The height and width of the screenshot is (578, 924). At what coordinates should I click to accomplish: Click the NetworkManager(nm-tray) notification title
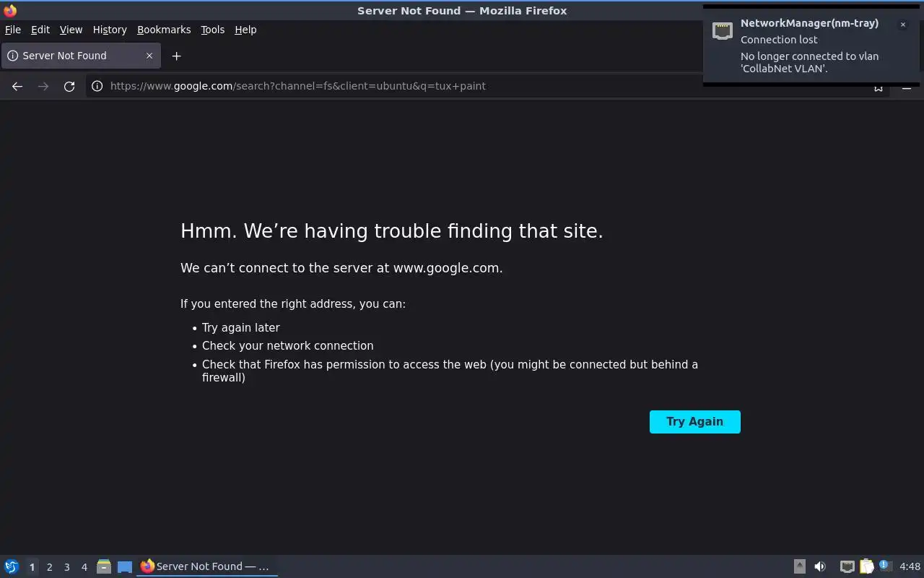pyautogui.click(x=809, y=23)
